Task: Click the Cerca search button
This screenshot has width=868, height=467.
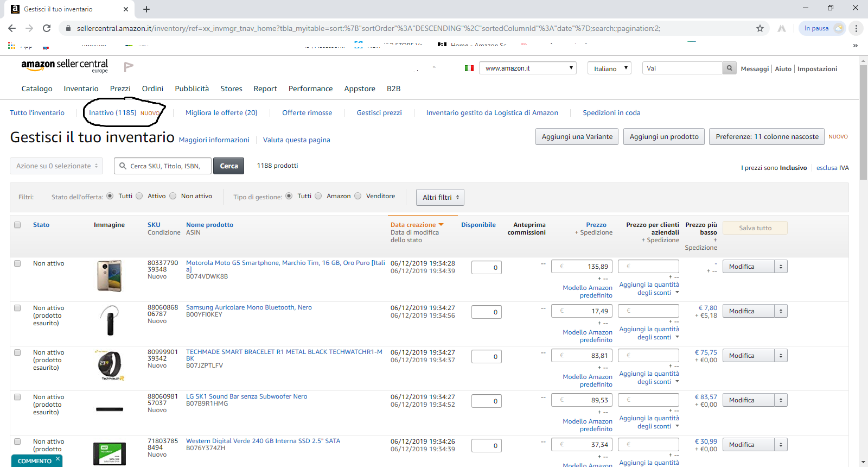Action: (x=229, y=166)
